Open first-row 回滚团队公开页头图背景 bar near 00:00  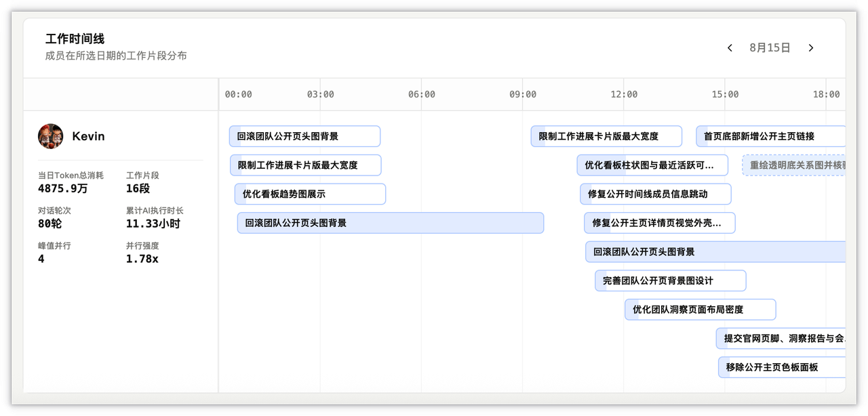point(304,136)
